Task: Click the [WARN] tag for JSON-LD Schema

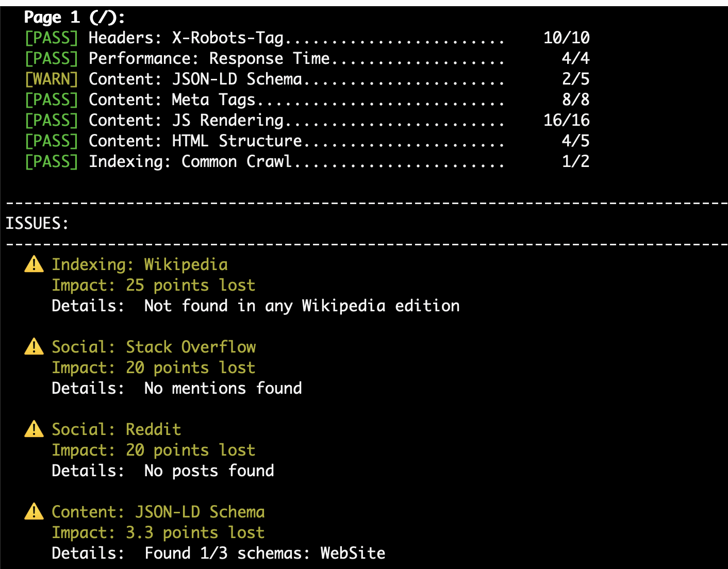Action: (x=52, y=79)
